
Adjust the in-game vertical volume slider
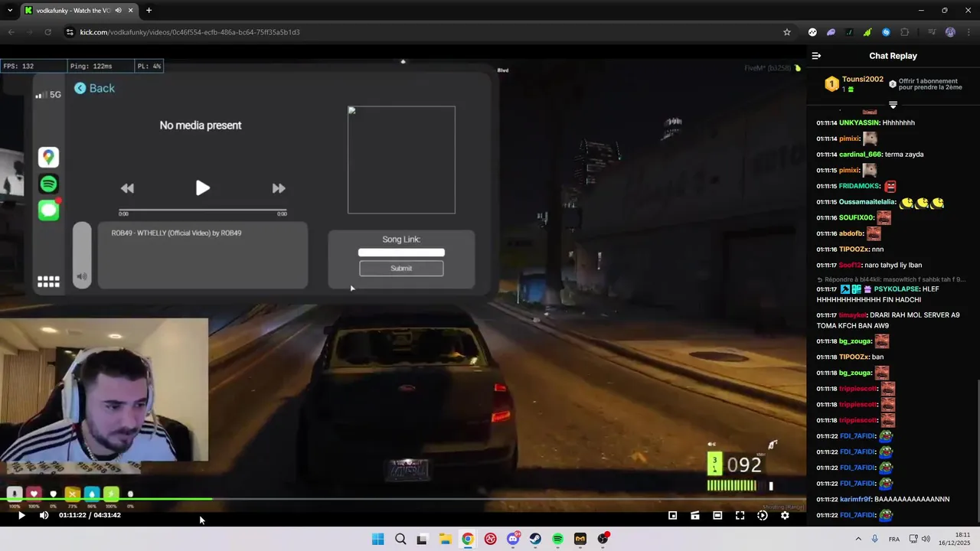pos(82,255)
